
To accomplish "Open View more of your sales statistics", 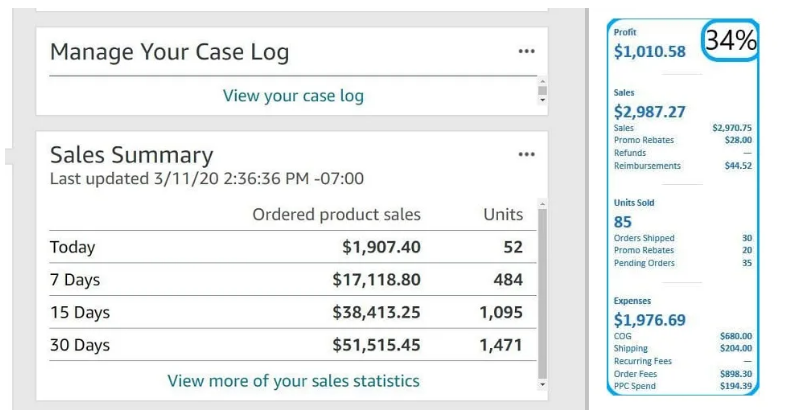I will point(293,380).
